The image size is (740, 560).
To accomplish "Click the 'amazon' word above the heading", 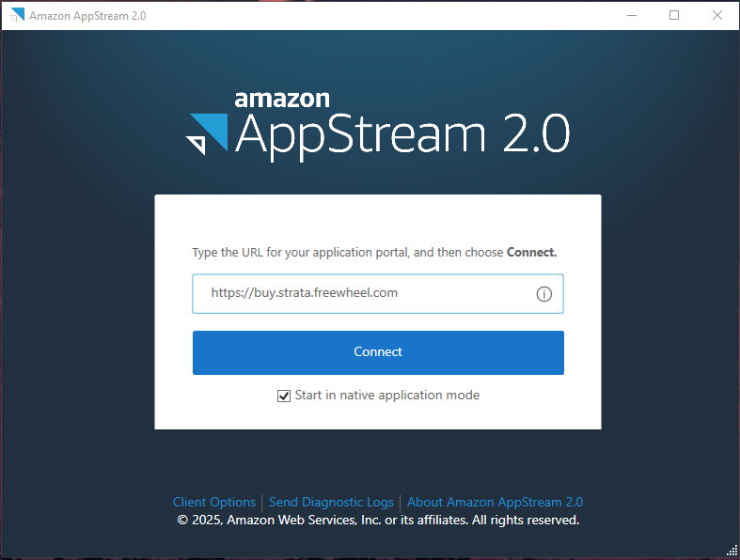I will (x=282, y=99).
